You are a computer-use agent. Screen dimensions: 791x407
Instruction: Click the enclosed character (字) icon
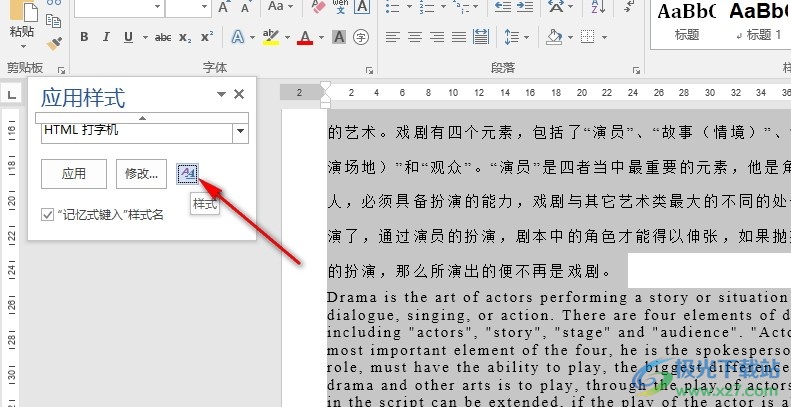click(361, 37)
